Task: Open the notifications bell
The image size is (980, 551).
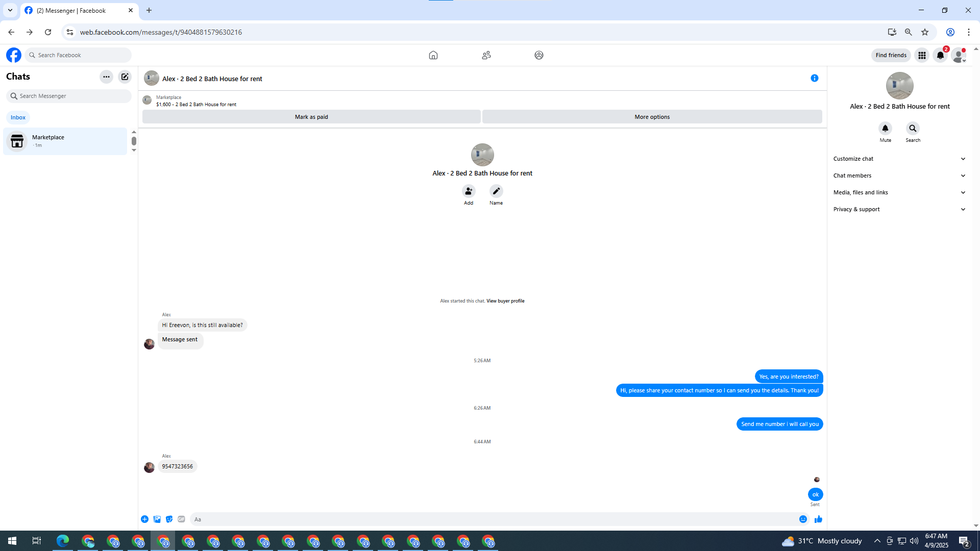Action: 940,55
